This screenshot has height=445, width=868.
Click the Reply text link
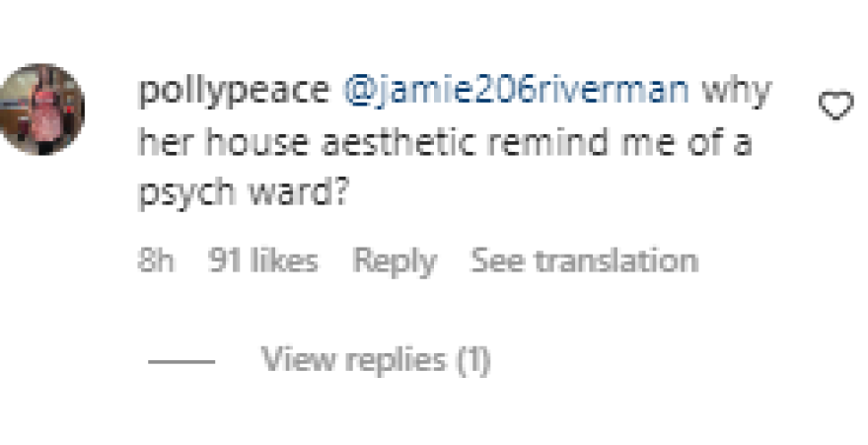click(395, 260)
